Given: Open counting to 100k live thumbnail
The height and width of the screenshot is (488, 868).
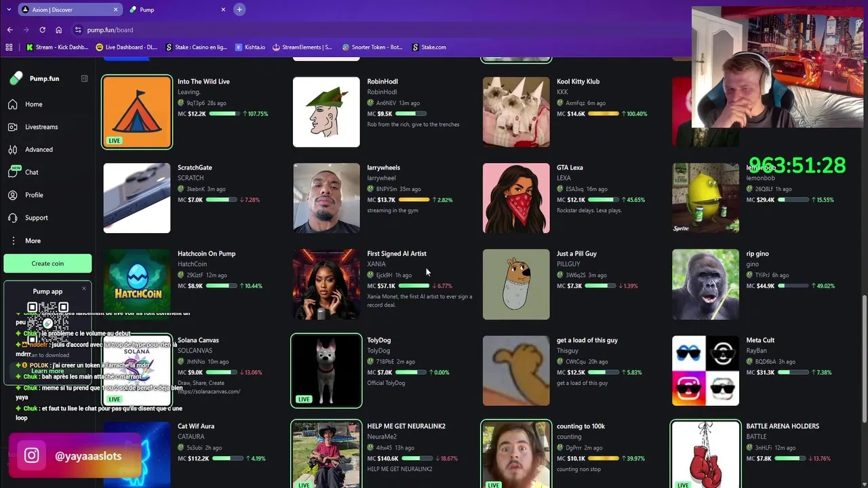Looking at the screenshot, I should 516,454.
